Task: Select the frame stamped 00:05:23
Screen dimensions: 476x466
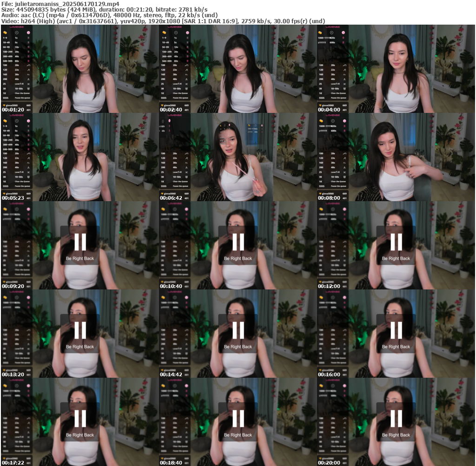Action: click(x=80, y=157)
